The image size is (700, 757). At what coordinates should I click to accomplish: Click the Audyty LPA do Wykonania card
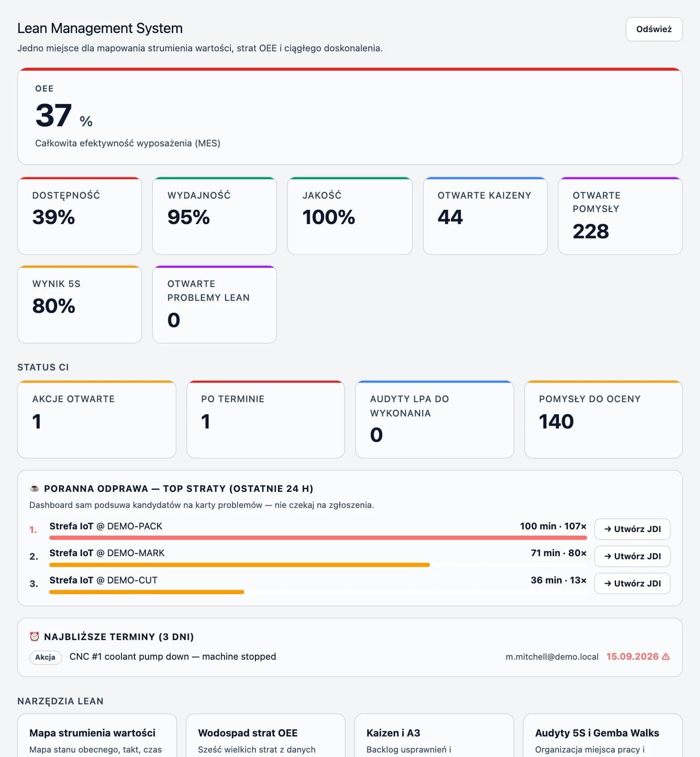coord(434,419)
